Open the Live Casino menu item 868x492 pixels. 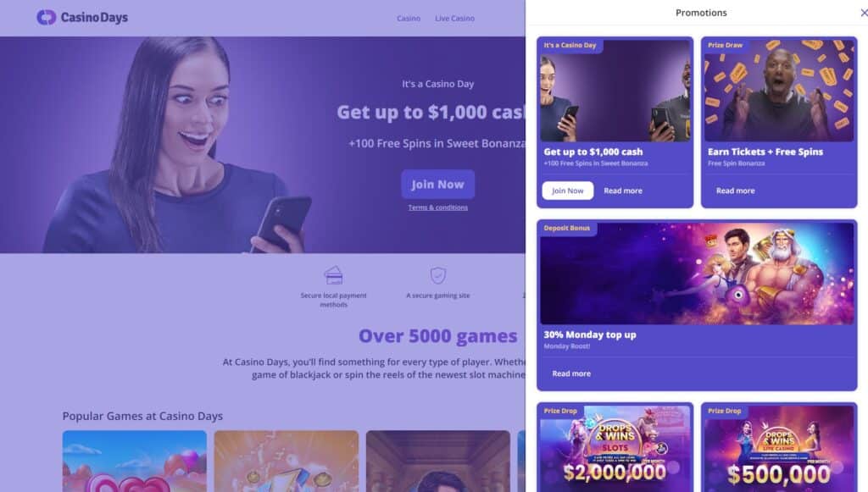pos(454,19)
